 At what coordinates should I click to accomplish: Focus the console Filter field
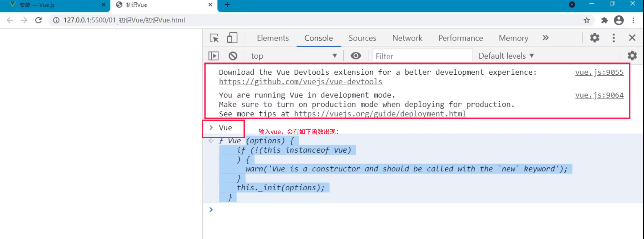click(422, 56)
